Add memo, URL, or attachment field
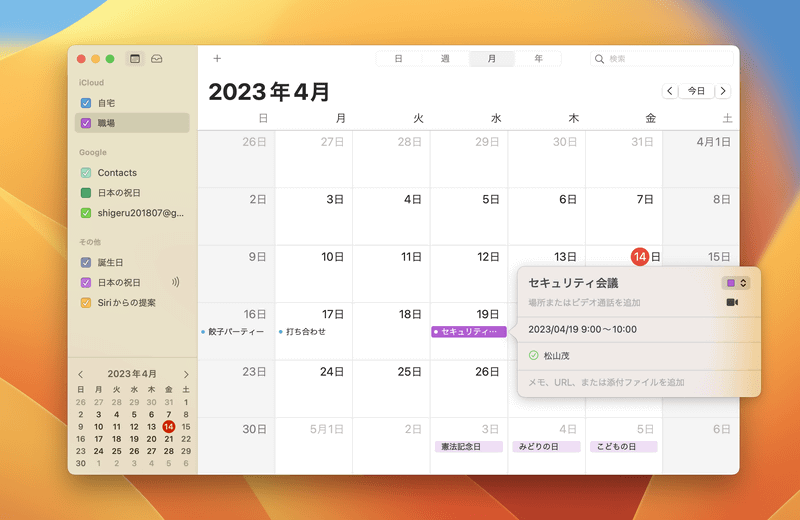Image resolution: width=800 pixels, height=520 pixels. point(606,382)
